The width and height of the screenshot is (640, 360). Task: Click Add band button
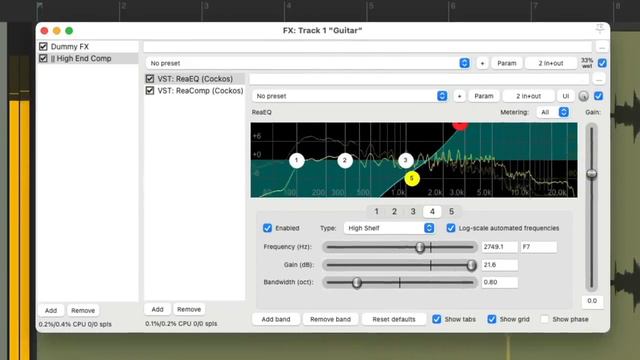(x=276, y=319)
